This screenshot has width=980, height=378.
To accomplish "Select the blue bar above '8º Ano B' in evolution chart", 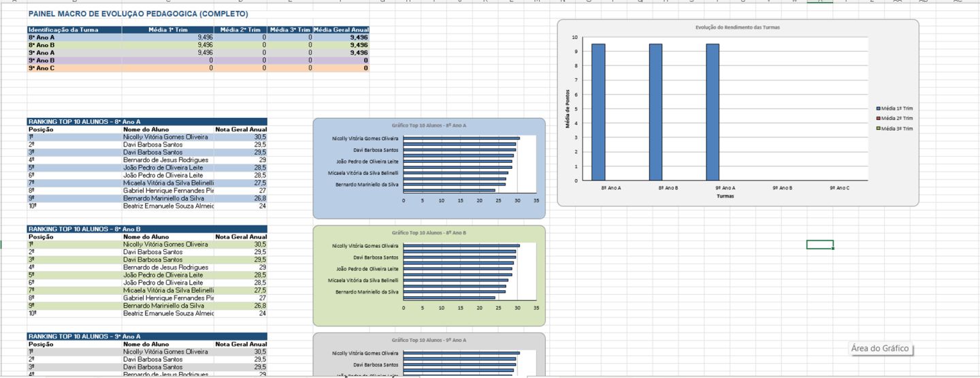I will click(x=655, y=112).
